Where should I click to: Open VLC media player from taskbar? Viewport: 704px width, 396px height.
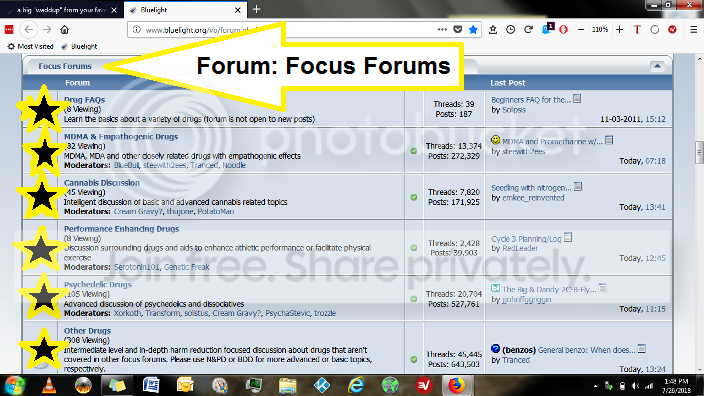48,385
